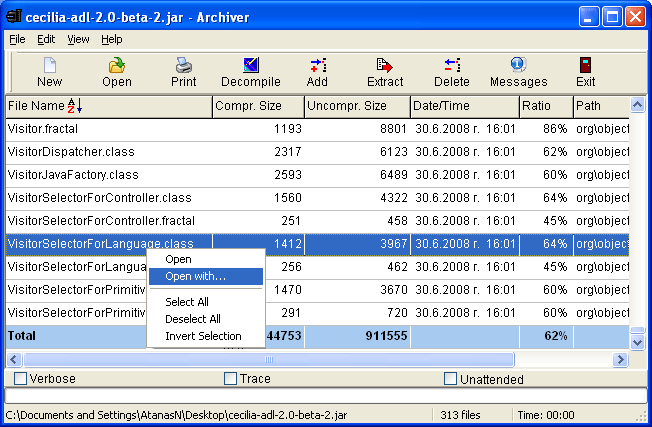
Task: Click the 313 files status entry
Action: 460,415
